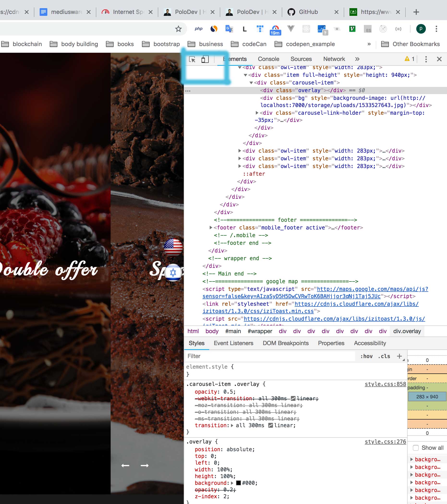Open the green V validator extension
This screenshot has height=504, width=447.
pyautogui.click(x=352, y=29)
